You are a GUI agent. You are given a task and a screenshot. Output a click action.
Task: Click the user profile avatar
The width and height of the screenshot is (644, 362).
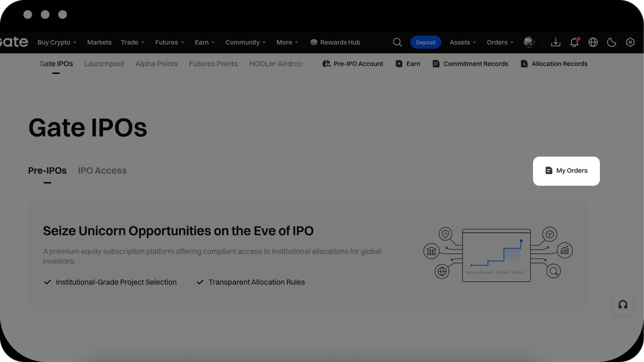[529, 42]
